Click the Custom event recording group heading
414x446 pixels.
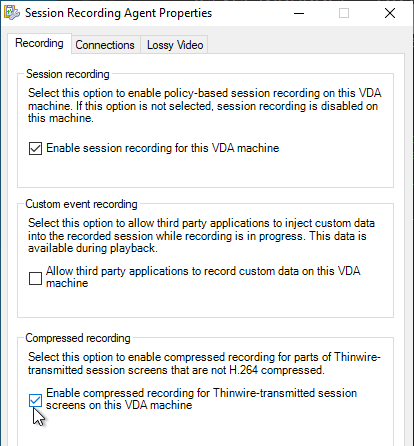coord(81,204)
